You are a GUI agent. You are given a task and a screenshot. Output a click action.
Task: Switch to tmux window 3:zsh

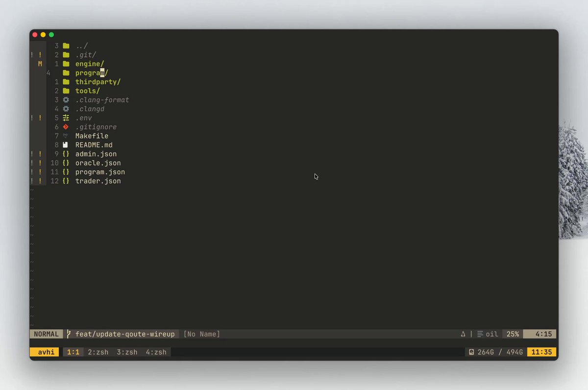pyautogui.click(x=127, y=352)
